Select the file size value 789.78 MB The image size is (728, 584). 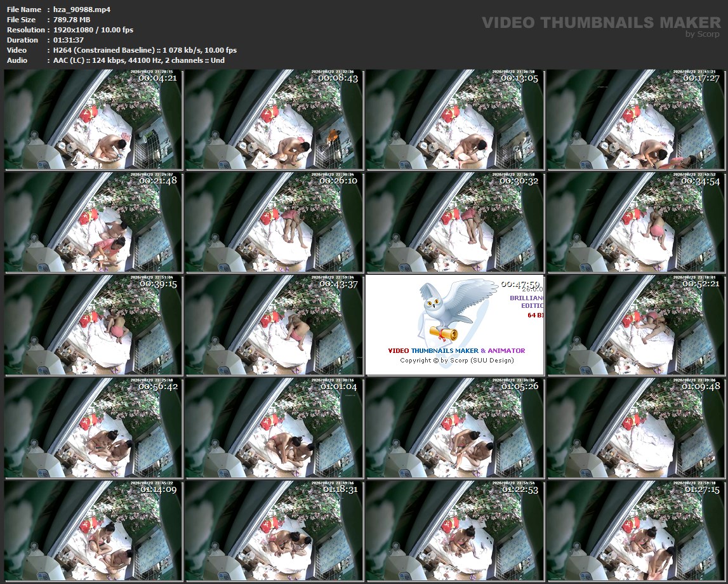click(x=72, y=20)
